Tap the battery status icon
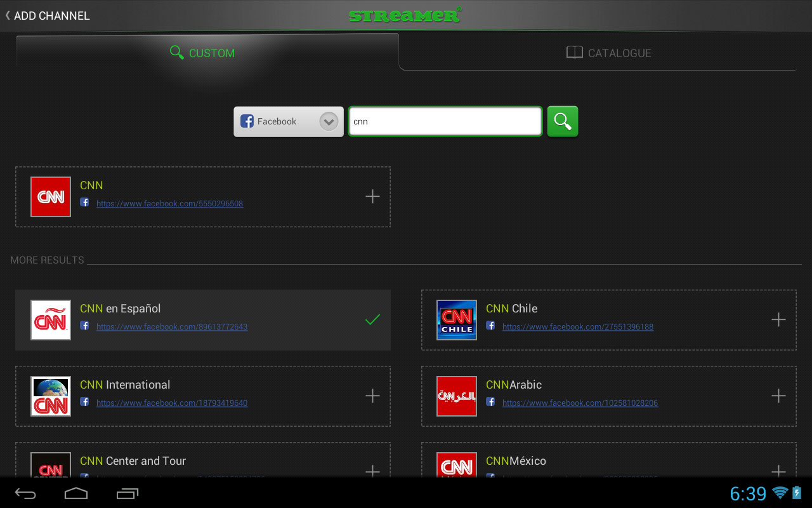The width and height of the screenshot is (812, 508). click(x=797, y=493)
